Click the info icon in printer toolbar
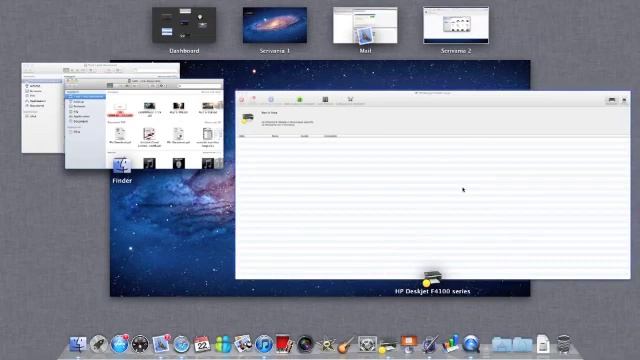Image resolution: width=640 pixels, height=360 pixels. (x=271, y=100)
